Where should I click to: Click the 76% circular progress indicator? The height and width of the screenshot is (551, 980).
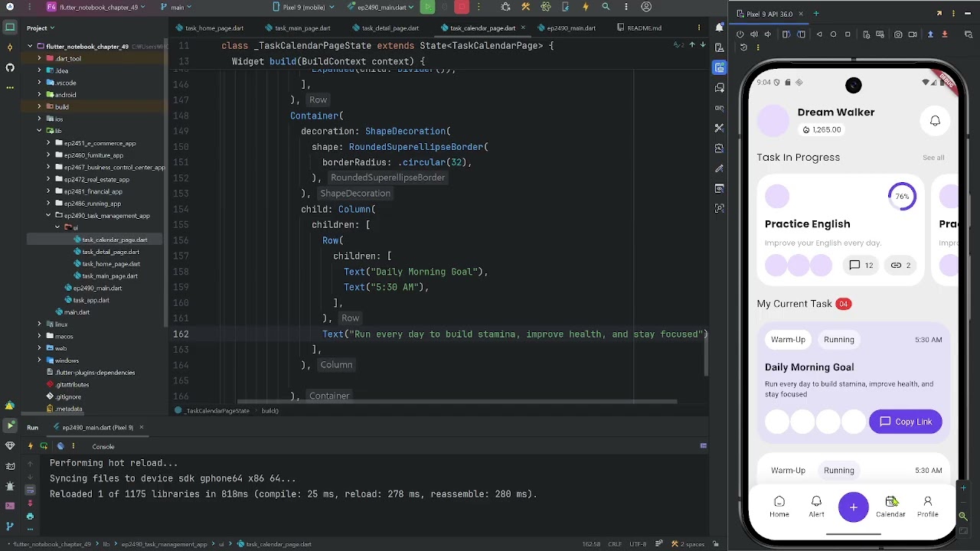pyautogui.click(x=902, y=197)
